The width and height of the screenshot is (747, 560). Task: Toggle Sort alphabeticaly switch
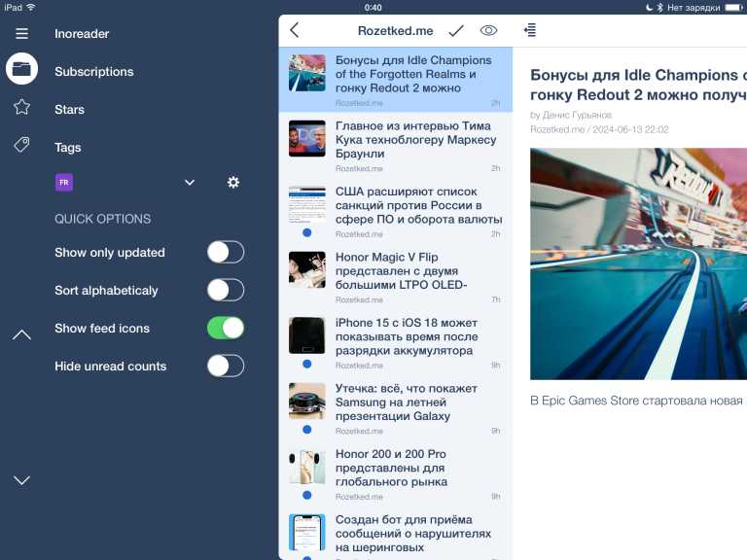pos(226,290)
